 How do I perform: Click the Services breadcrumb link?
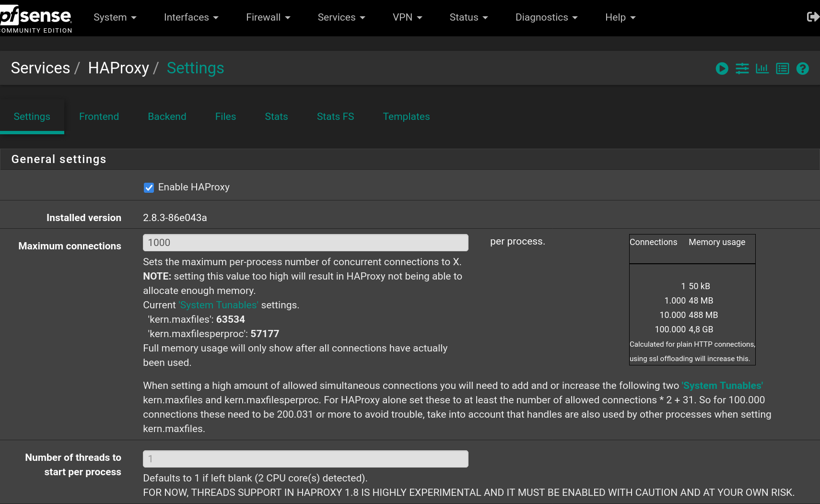(40, 68)
